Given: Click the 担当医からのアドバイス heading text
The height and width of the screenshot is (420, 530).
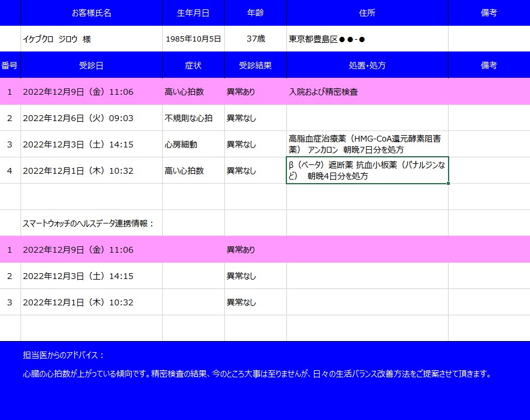Looking at the screenshot, I should click(x=64, y=355).
